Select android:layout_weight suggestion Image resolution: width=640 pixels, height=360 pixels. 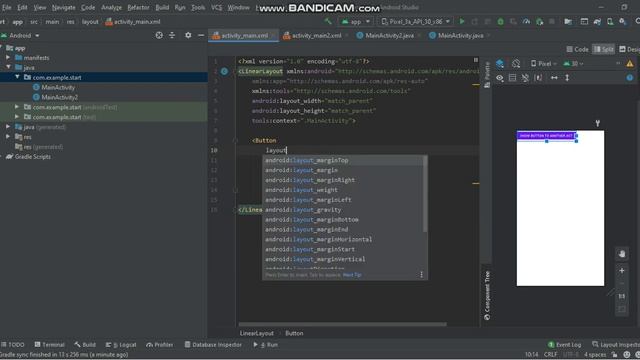[x=344, y=190]
